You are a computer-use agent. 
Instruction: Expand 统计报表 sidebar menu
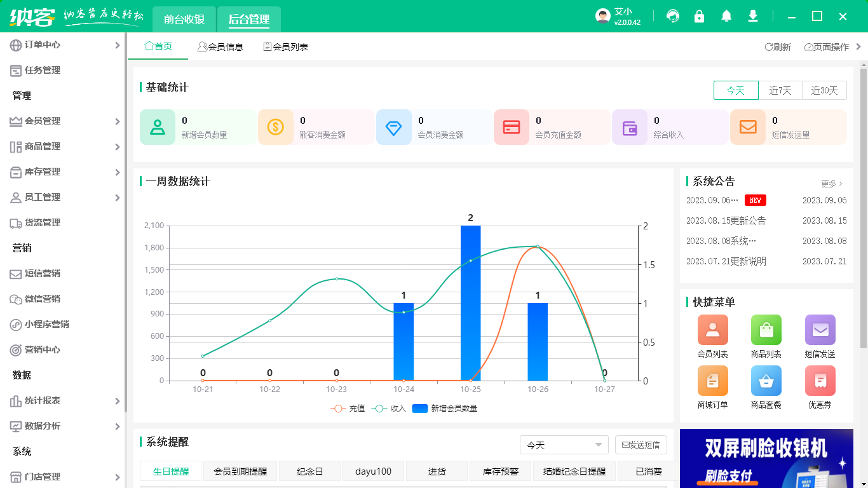tap(62, 400)
